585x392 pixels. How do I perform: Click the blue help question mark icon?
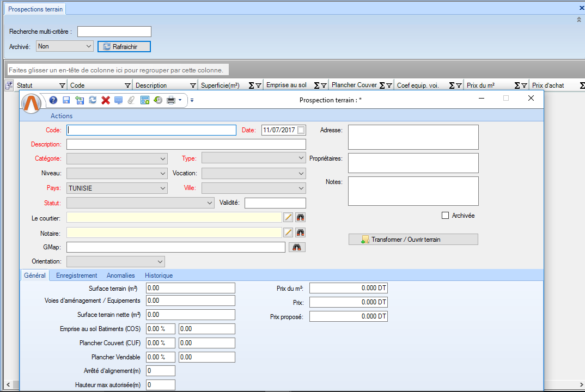point(53,100)
